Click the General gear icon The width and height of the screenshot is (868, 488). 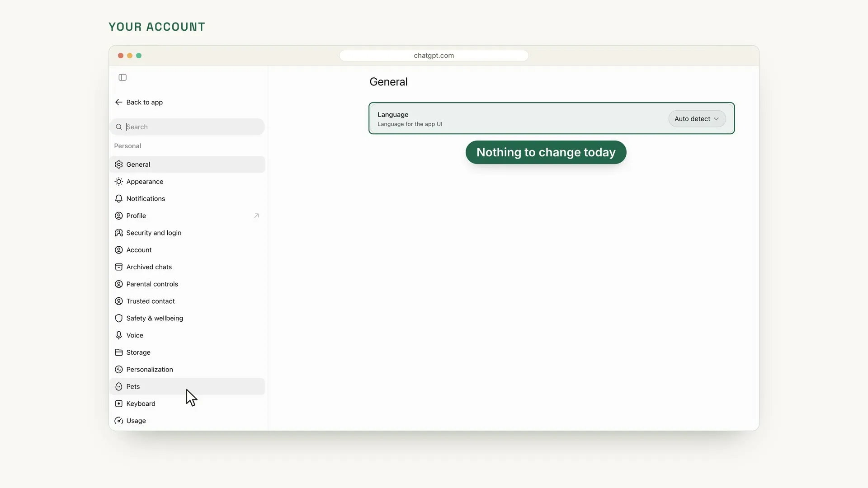(x=118, y=164)
